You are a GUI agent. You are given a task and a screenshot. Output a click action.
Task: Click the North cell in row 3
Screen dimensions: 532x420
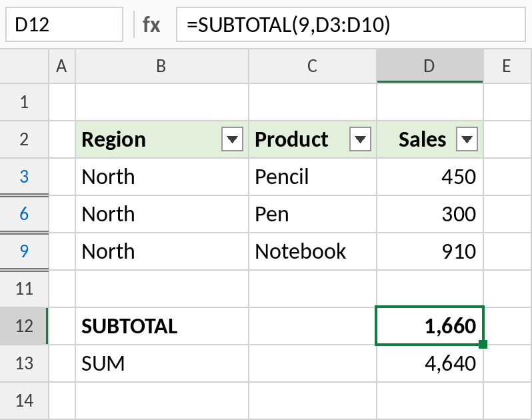(162, 177)
